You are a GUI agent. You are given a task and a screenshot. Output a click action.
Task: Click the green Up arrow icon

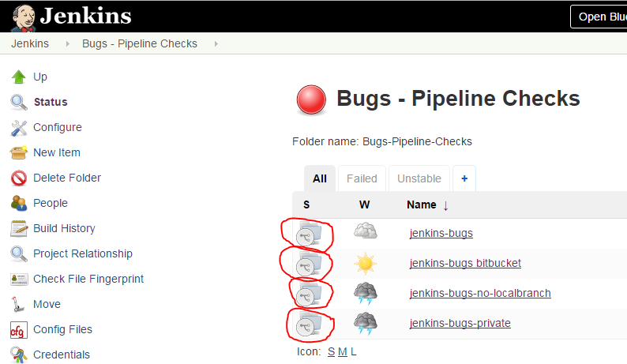point(19,77)
